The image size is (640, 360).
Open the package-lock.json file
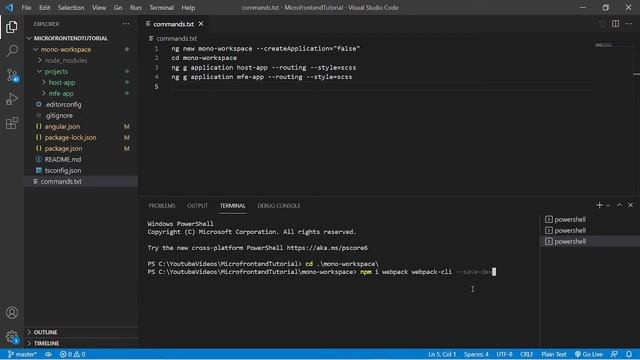coord(81,137)
